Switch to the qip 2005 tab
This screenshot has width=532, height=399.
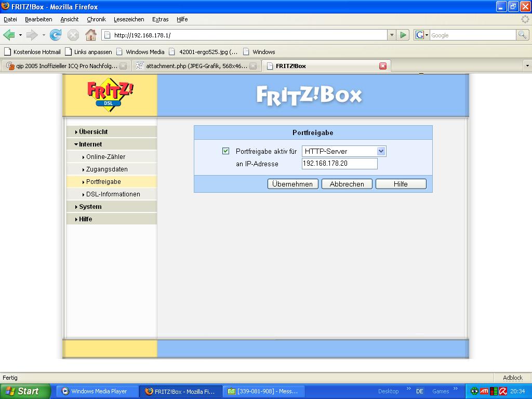pyautogui.click(x=65, y=66)
